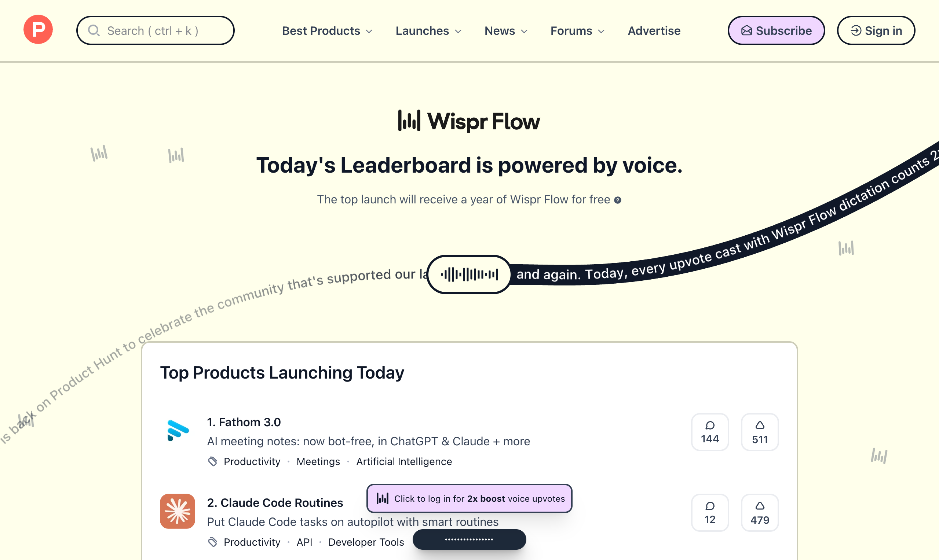Open the Forums dropdown
The width and height of the screenshot is (939, 560).
pyautogui.click(x=577, y=31)
